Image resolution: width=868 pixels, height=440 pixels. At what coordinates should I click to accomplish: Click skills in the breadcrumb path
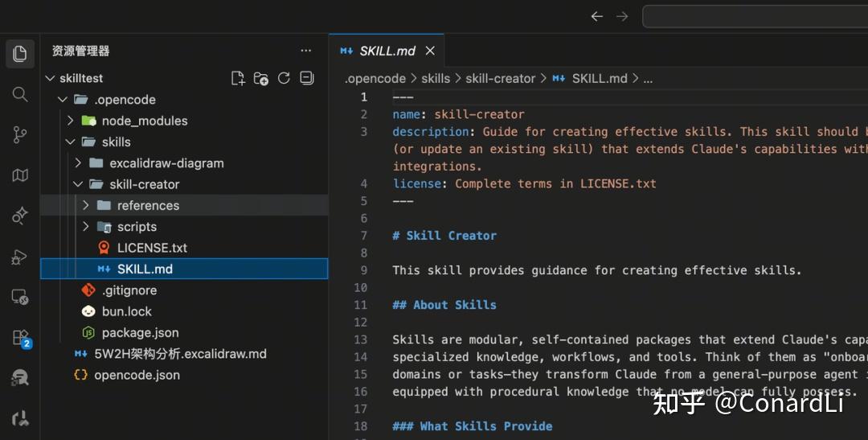click(x=436, y=79)
